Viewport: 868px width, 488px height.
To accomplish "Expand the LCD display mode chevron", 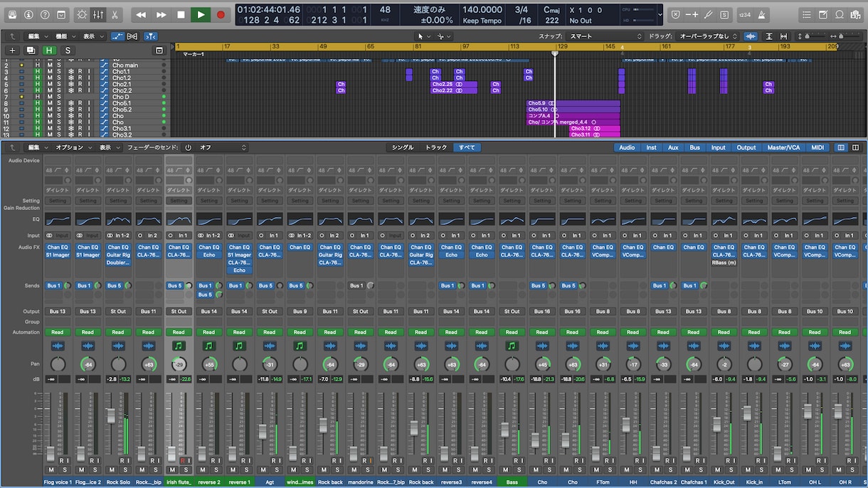I will (x=660, y=14).
